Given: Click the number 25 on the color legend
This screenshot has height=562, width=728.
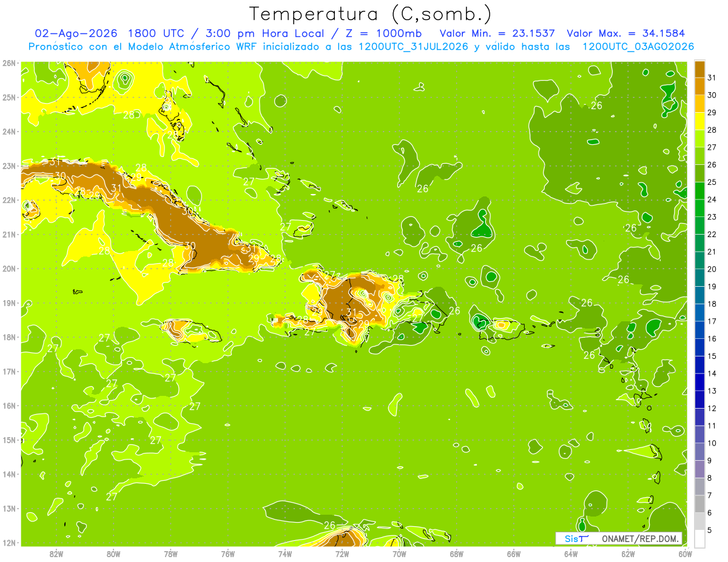Looking at the screenshot, I should click(713, 182).
